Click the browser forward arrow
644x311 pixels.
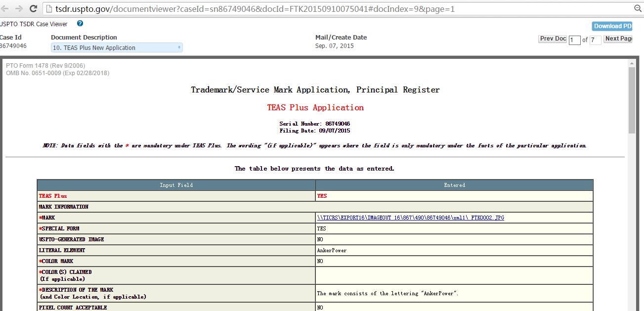19,9
